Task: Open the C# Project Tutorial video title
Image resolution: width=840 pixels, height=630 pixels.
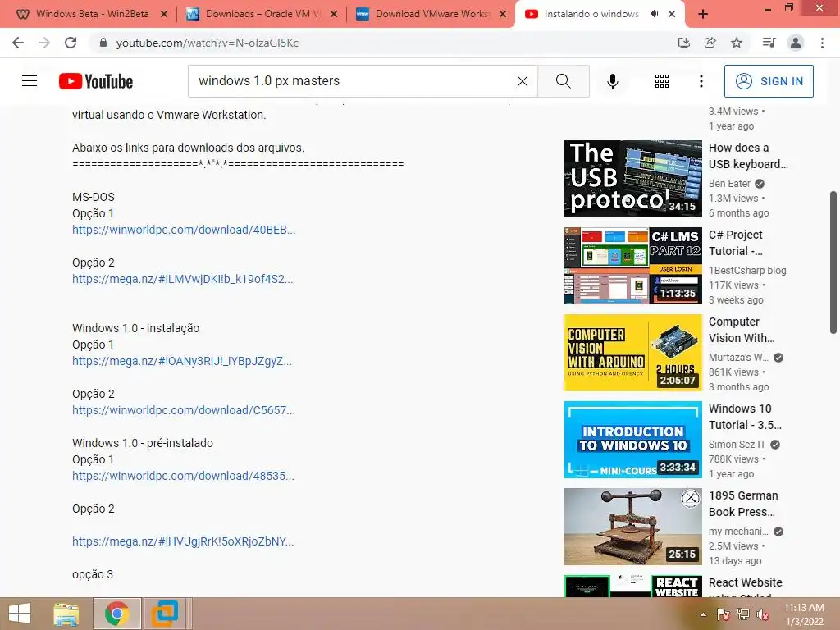Action: click(736, 243)
